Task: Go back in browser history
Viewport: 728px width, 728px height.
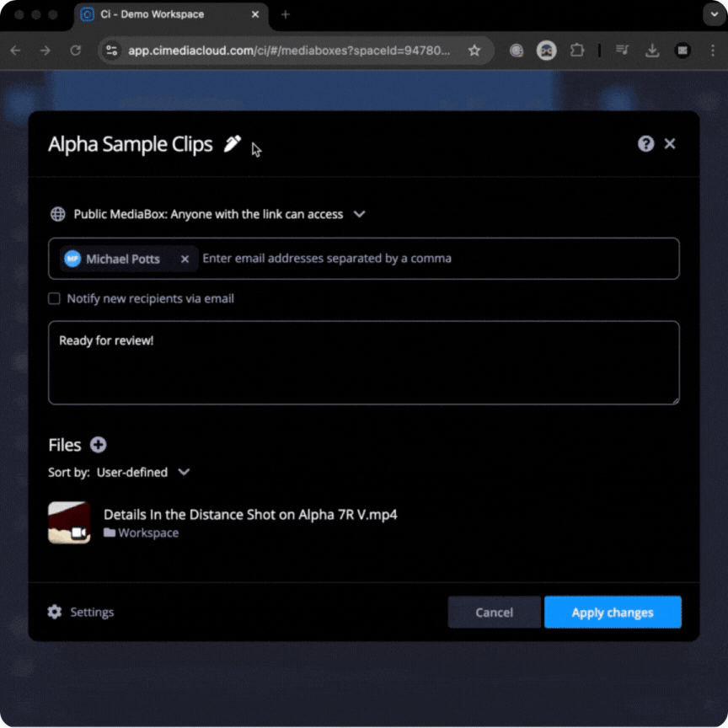Action: (15, 51)
